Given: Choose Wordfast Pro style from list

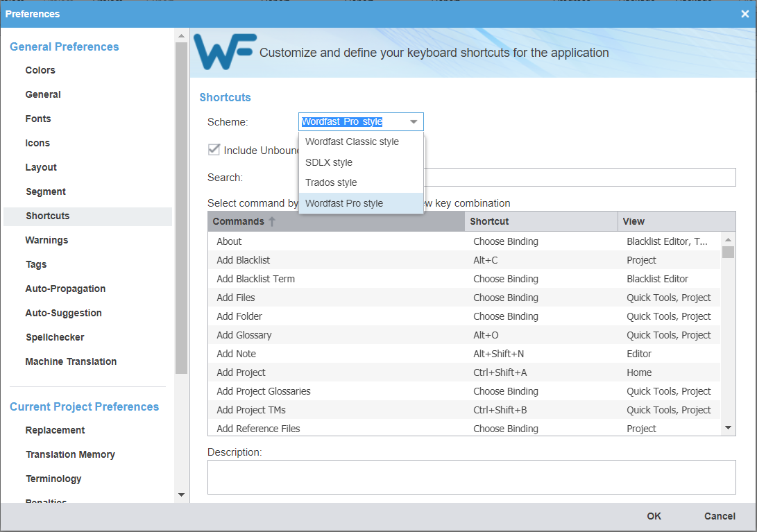Looking at the screenshot, I should pyautogui.click(x=361, y=203).
